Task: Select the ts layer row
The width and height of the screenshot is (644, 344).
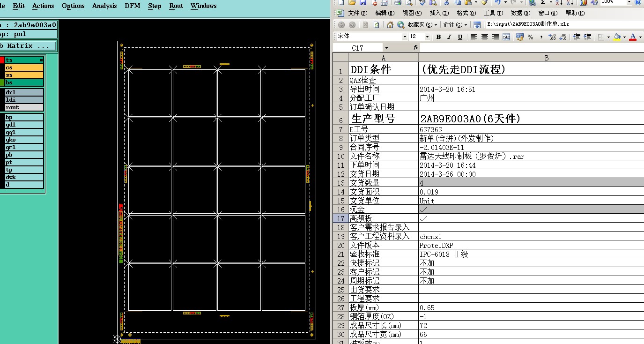Action: (24, 60)
